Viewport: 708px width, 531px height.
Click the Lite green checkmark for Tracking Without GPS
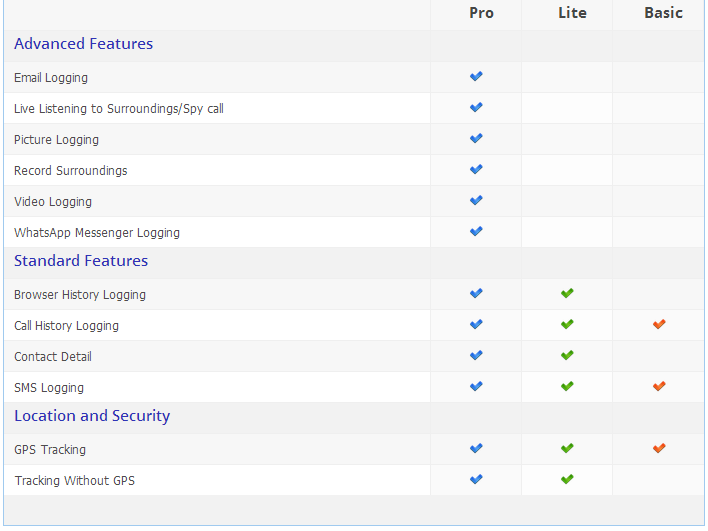567,479
